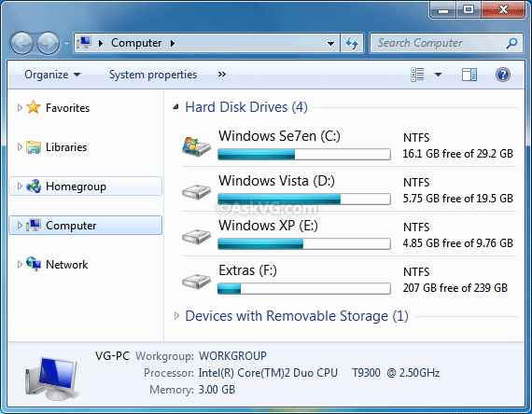Open recent pages dropdown beside Forward button
The height and width of the screenshot is (414, 532).
tap(66, 44)
